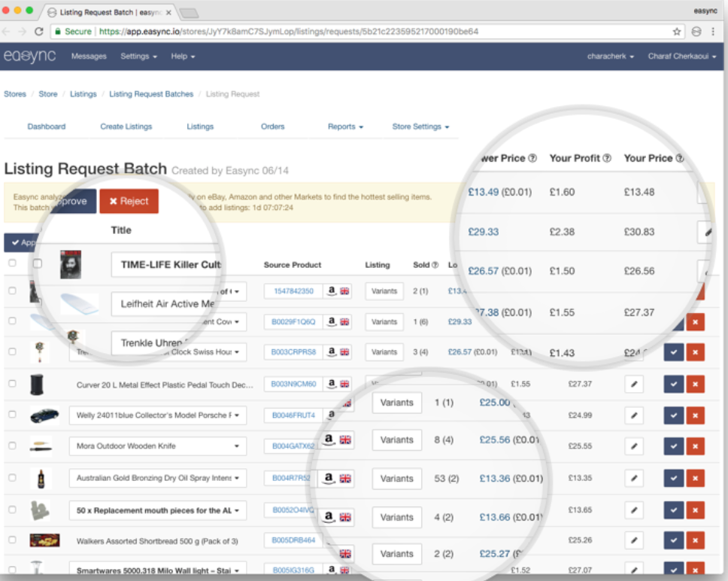Tick the checkbox for the Australian Gold row
728x581 pixels.
pos(12,477)
